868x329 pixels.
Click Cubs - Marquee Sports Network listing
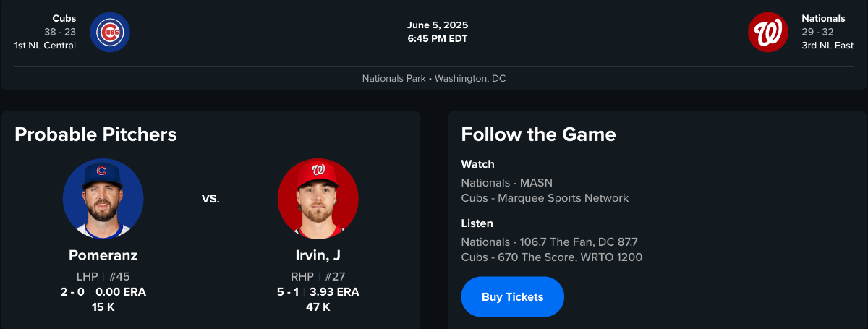pyautogui.click(x=545, y=198)
